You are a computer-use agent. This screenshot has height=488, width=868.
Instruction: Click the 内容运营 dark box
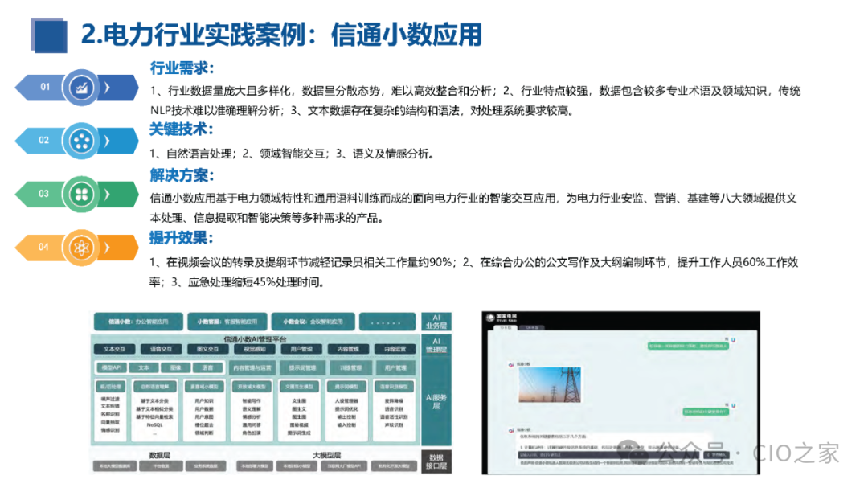(395, 349)
